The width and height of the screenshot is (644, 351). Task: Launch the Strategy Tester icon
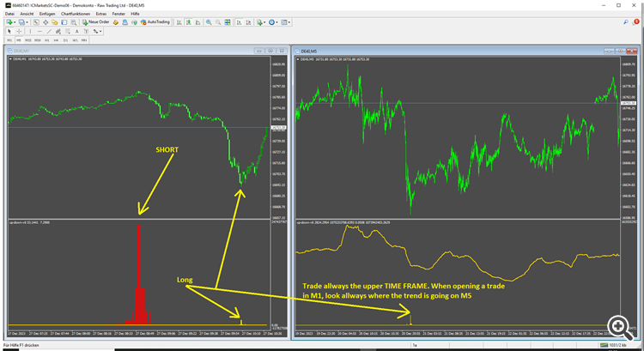coord(74,22)
